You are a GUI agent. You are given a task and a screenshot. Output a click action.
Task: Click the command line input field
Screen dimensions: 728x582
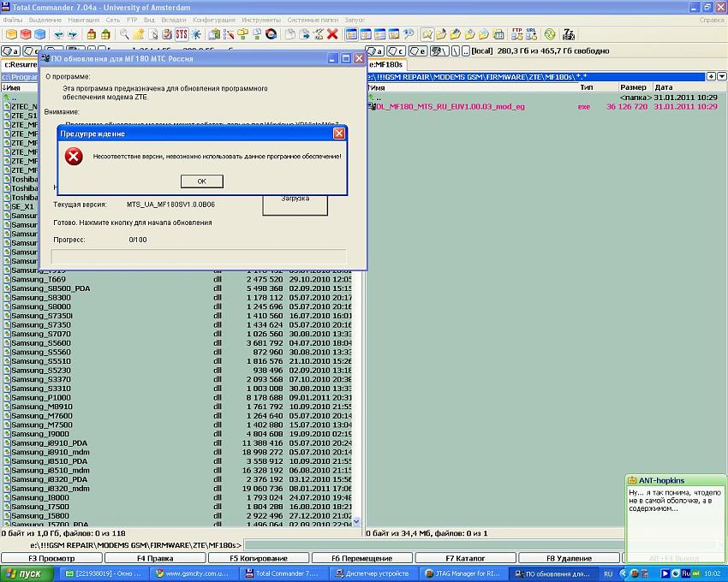(480, 545)
